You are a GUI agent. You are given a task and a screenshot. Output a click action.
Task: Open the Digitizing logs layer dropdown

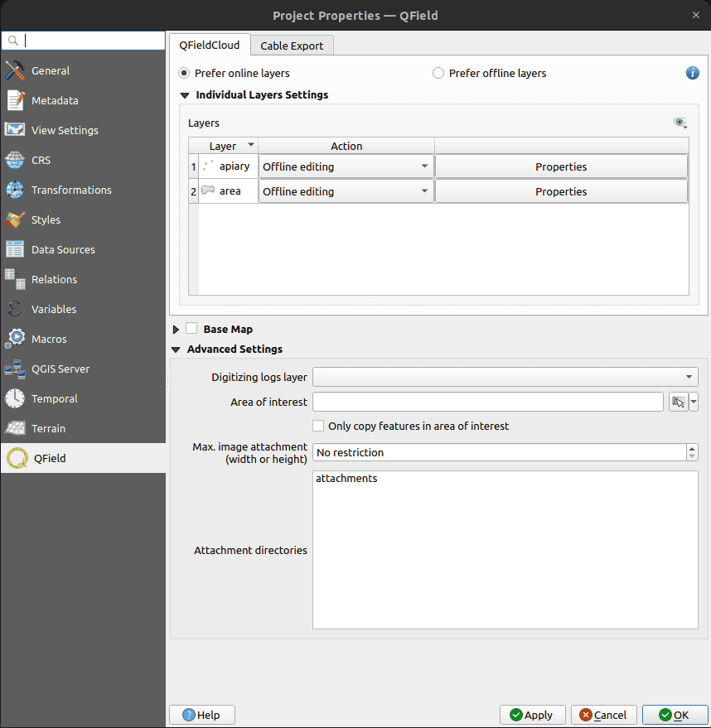[x=505, y=377]
